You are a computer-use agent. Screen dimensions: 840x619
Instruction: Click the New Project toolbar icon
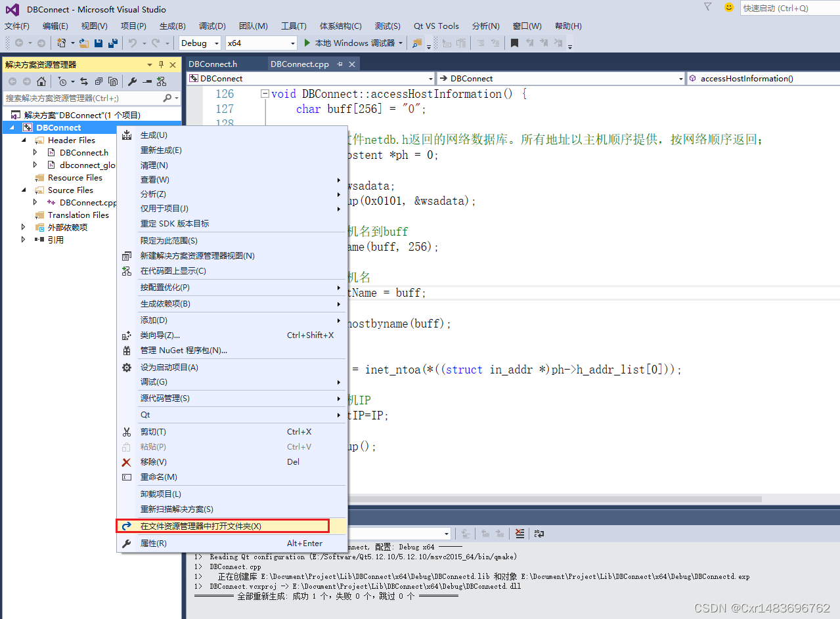(x=62, y=43)
